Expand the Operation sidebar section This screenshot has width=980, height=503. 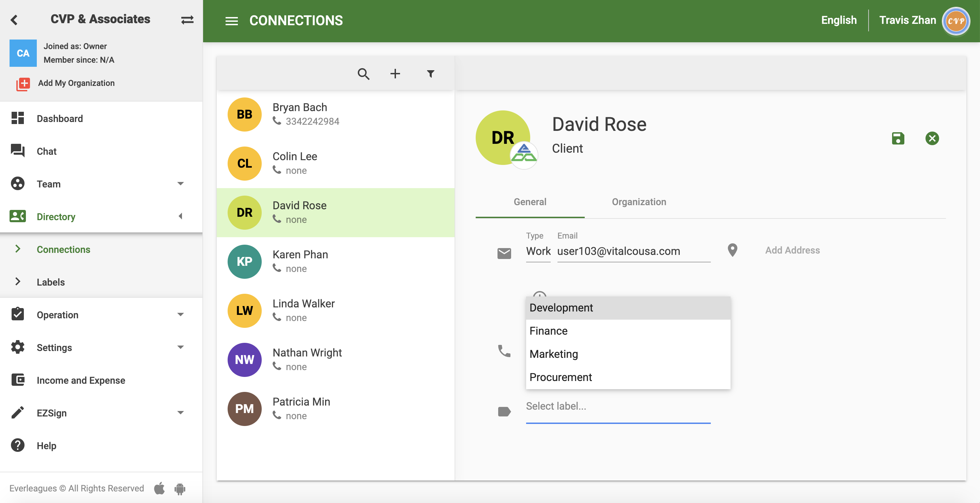(x=180, y=315)
